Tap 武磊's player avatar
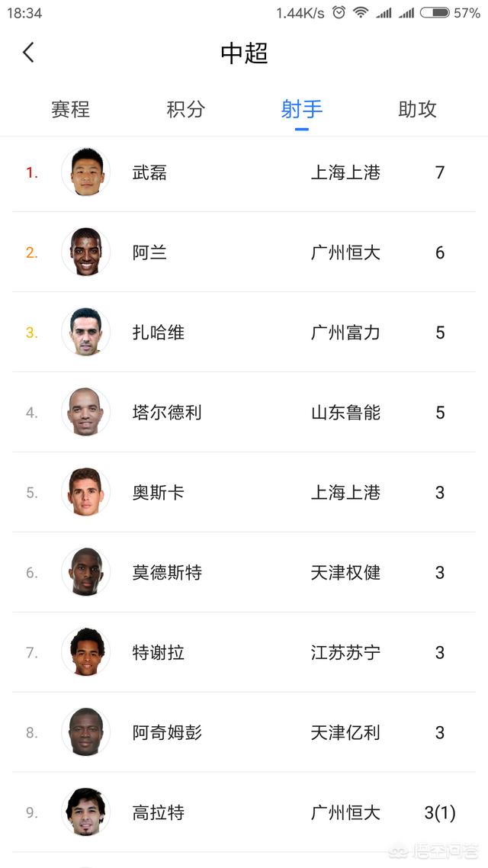488x868 pixels. [86, 172]
